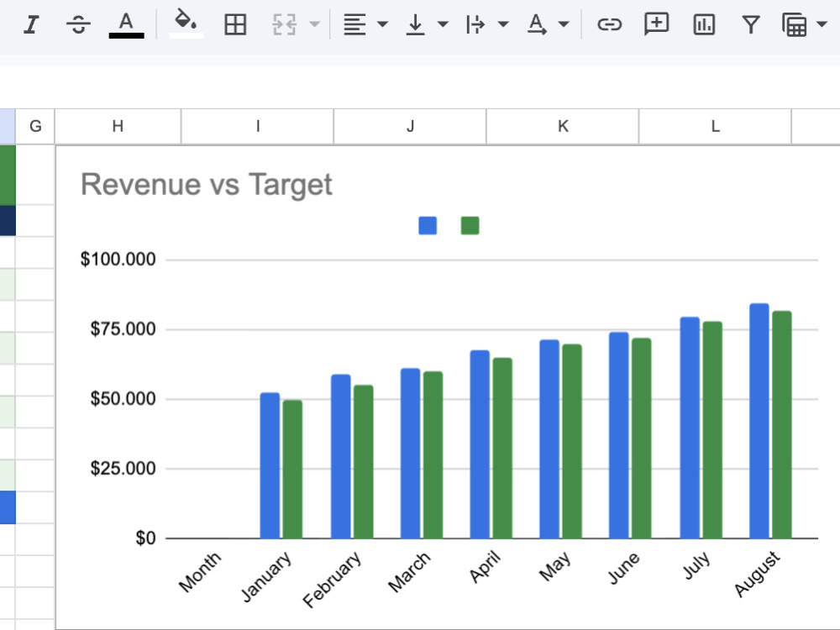The width and height of the screenshot is (840, 630).
Task: Open the text wrapping options
Action: click(486, 24)
